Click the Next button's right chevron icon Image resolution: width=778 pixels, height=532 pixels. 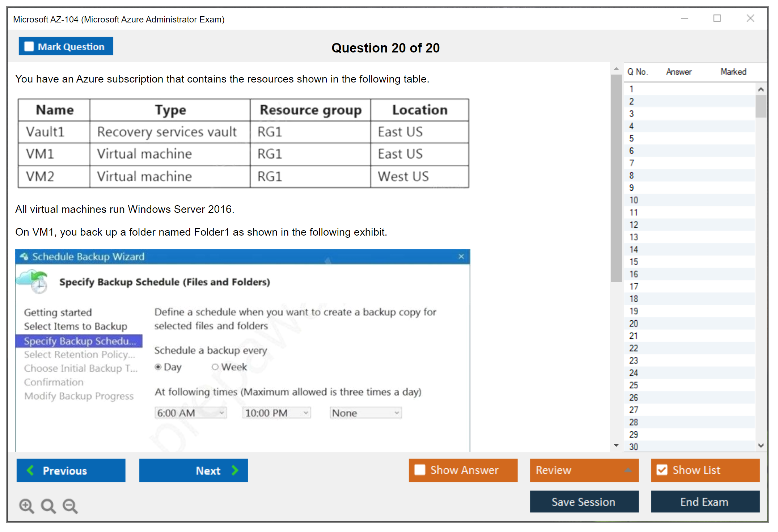pyautogui.click(x=235, y=470)
